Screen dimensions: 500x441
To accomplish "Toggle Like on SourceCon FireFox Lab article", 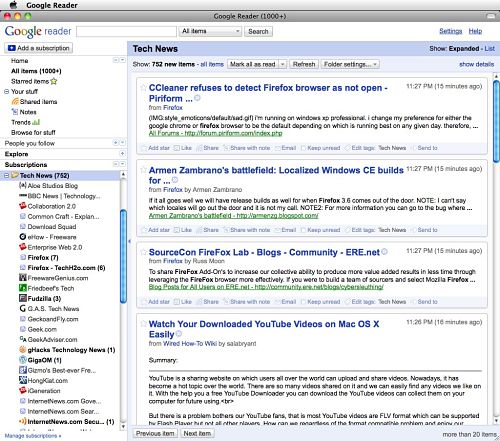I will [x=183, y=302].
